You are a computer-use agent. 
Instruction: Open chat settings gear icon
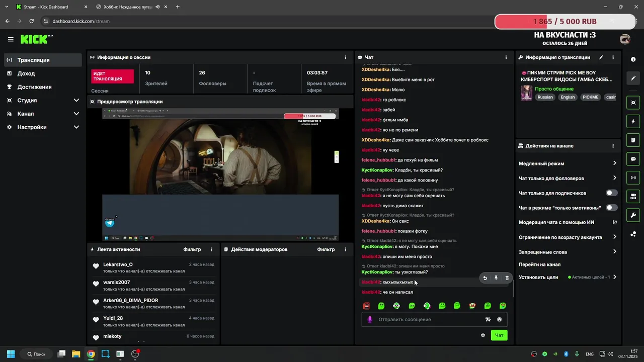point(483,335)
